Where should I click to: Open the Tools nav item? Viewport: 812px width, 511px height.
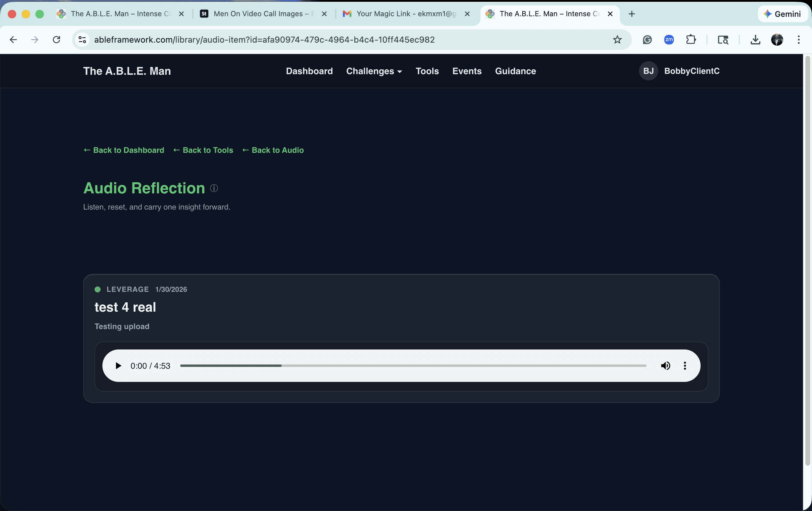427,71
